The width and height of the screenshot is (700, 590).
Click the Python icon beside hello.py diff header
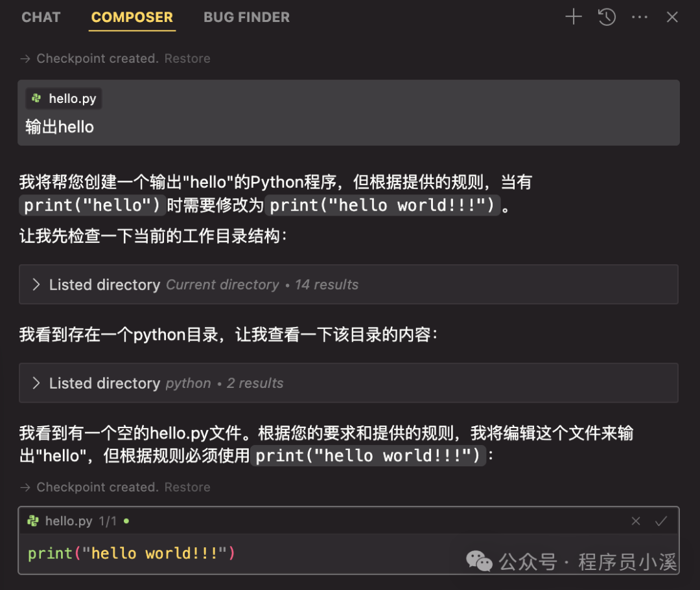[x=34, y=521]
